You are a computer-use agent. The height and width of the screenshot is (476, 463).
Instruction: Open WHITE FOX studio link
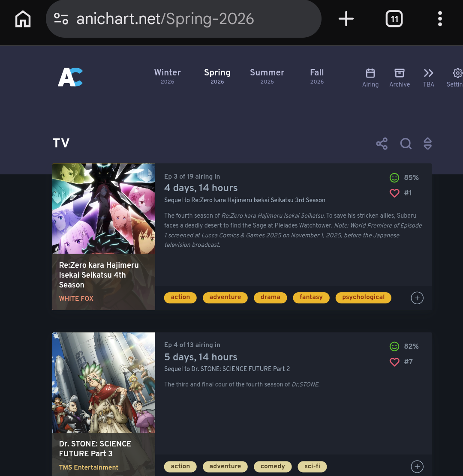pyautogui.click(x=76, y=299)
